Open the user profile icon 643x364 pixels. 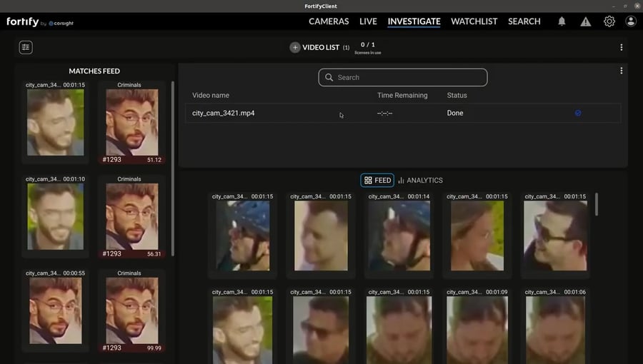(631, 21)
